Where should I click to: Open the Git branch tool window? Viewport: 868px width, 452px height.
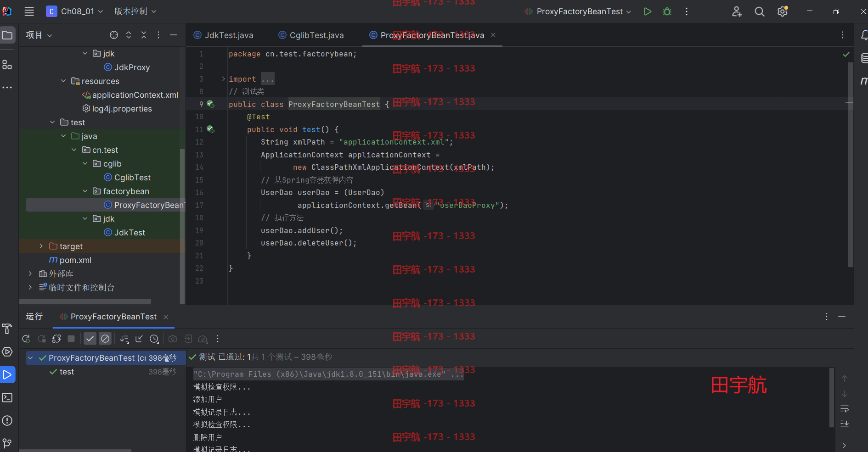coord(7,443)
